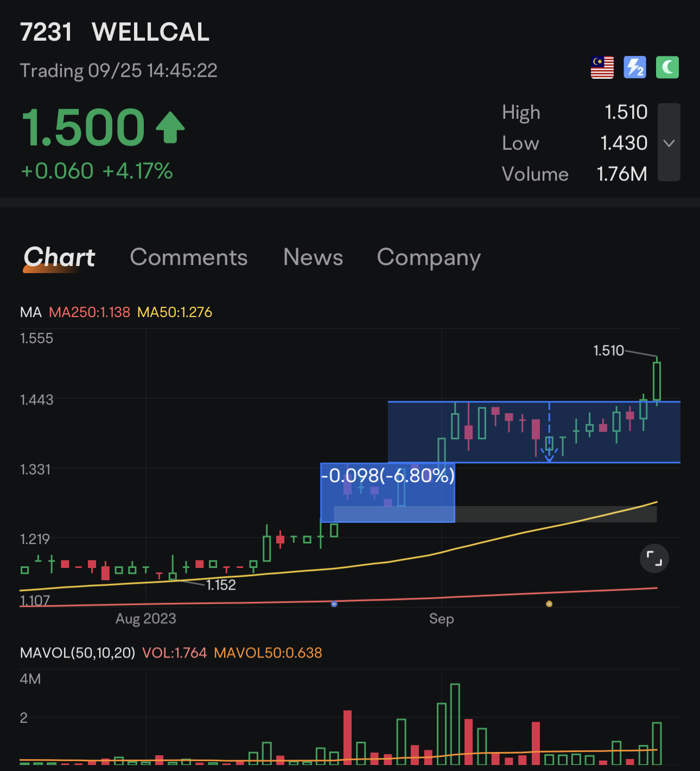Tap the WELLCAL stock name

tap(150, 32)
